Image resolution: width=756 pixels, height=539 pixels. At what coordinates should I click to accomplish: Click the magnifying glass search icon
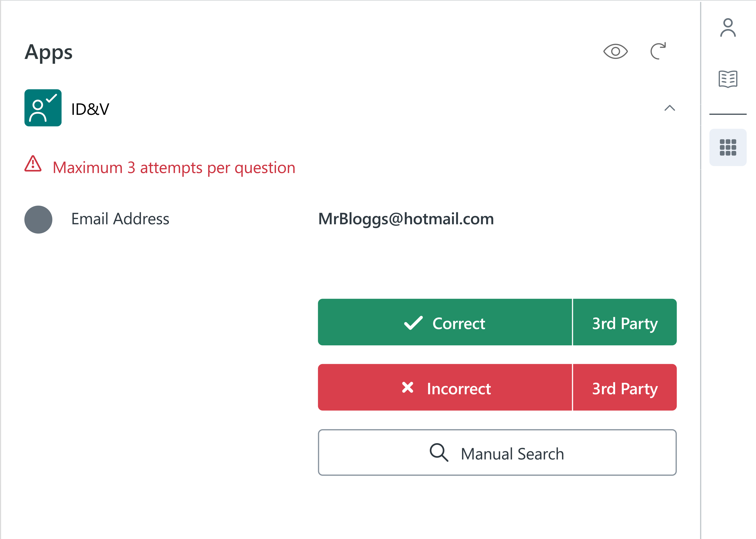(x=439, y=452)
